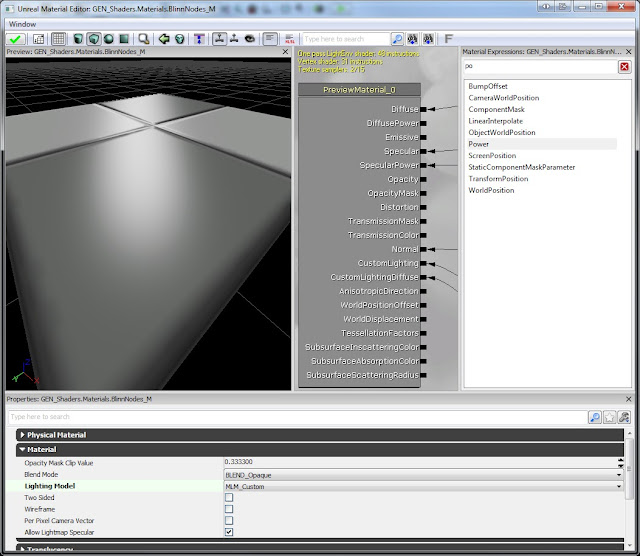Click the eye icon in toolbar

click(x=249, y=39)
